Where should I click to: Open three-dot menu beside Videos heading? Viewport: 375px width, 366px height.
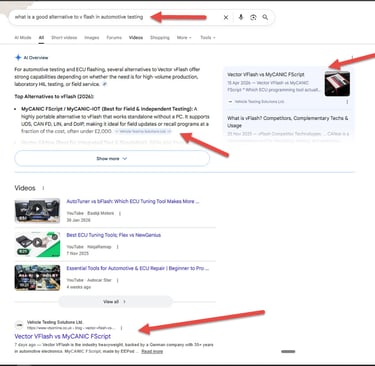point(43,188)
